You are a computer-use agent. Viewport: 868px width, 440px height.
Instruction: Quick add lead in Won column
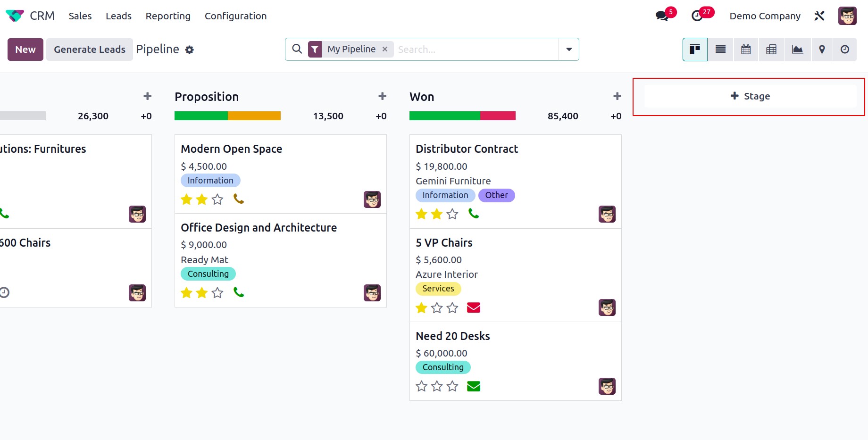click(617, 96)
